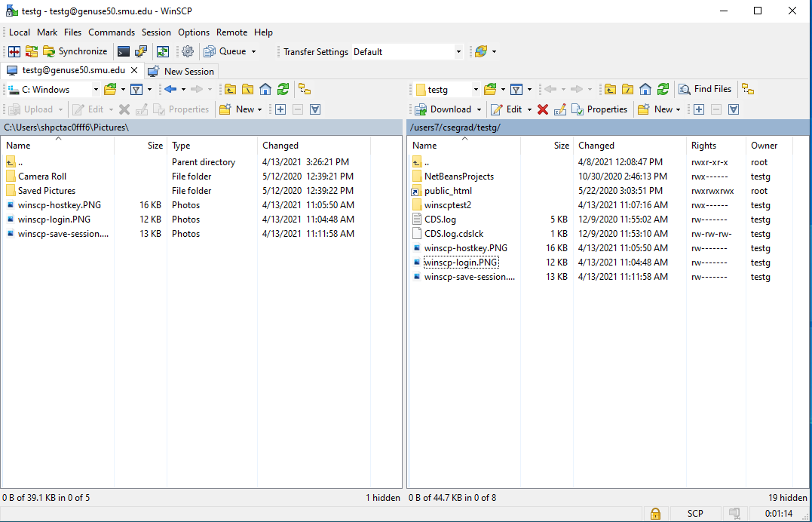Screen dimensions: 812x522
Task: Open Preferences gear icon
Action: point(188,51)
